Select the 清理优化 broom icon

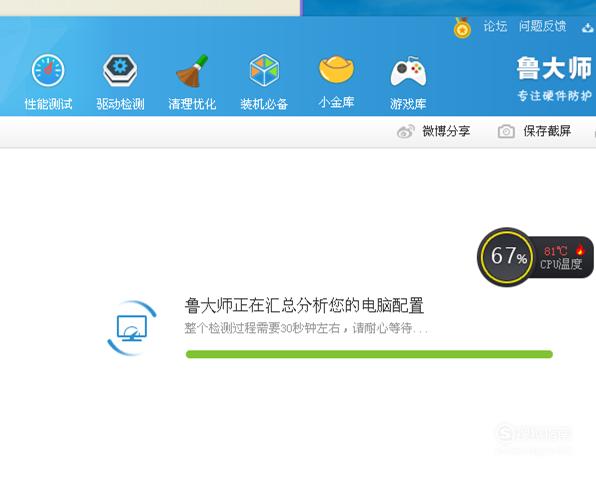pyautogui.click(x=192, y=71)
